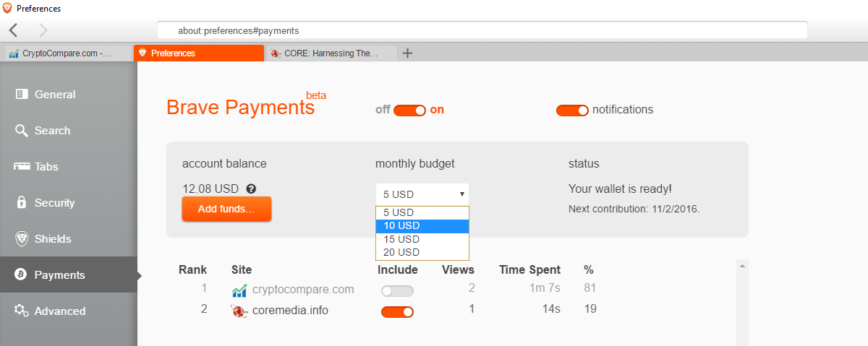Image resolution: width=868 pixels, height=346 pixels.
Task: Enable the Include toggle for cryptocompare.com
Action: coord(397,291)
